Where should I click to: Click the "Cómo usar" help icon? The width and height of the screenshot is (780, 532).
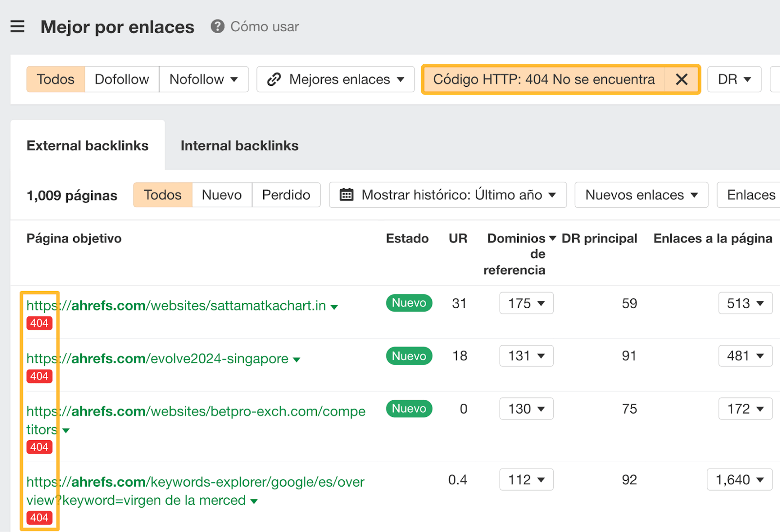pos(216,27)
